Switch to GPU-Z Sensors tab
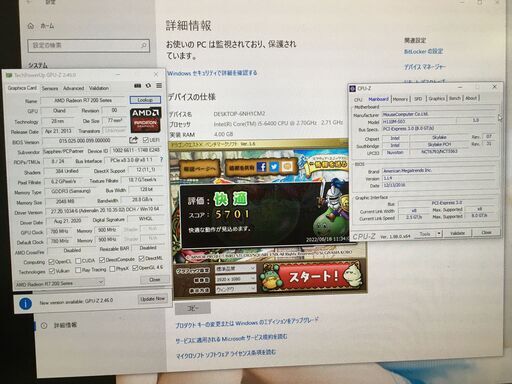Image resolution: width=512 pixels, height=384 pixels. coord(50,88)
